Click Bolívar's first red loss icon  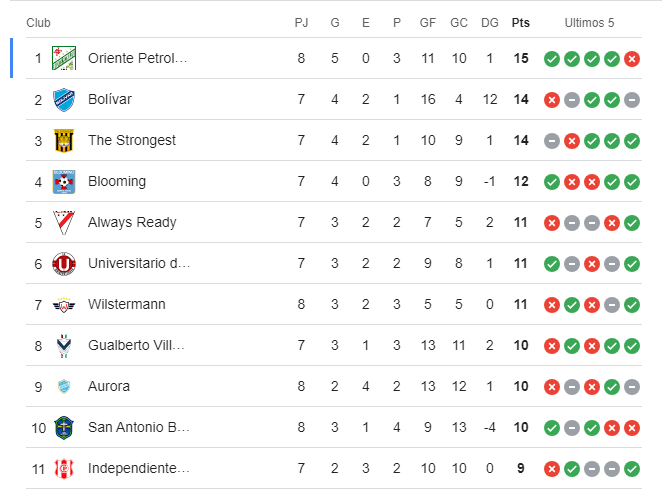click(x=552, y=100)
